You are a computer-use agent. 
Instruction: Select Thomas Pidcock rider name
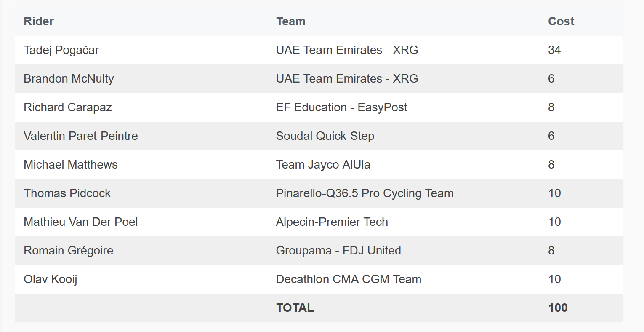click(67, 193)
